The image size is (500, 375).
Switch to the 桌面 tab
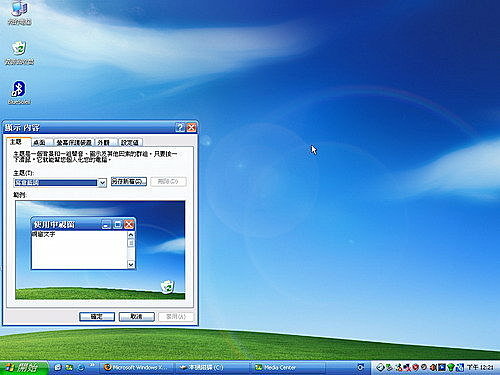point(42,142)
